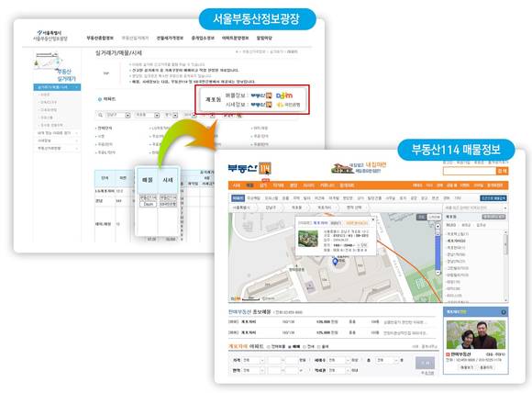The width and height of the screenshot is (532, 393).
Task: Click the gray button beside 개포동 list header
Action: (493, 217)
